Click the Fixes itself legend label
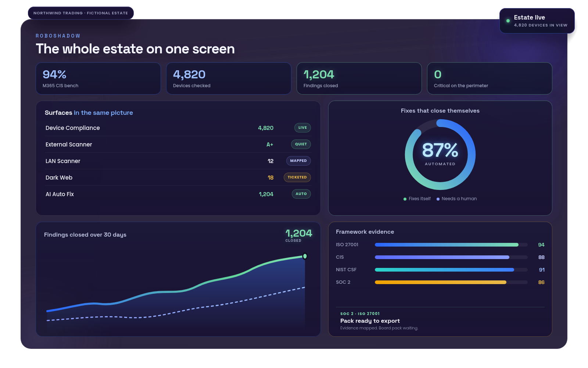Image resolution: width=588 pixels, height=368 pixels. [420, 199]
